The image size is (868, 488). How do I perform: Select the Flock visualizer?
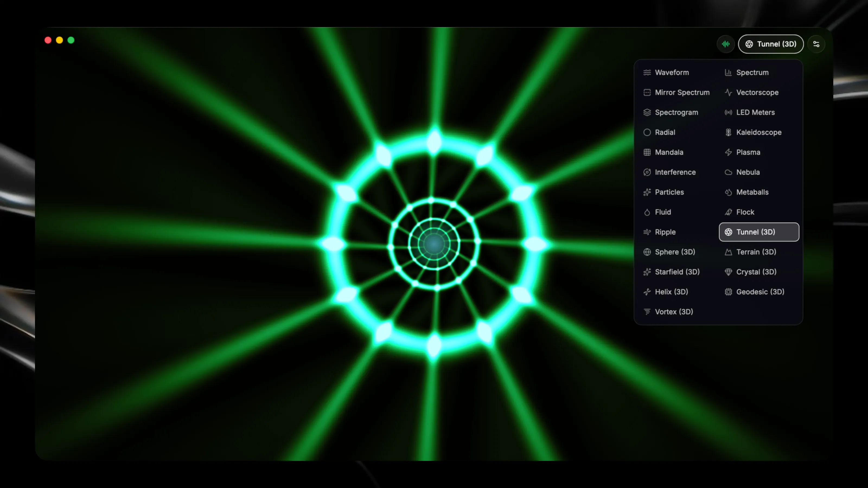(759, 212)
